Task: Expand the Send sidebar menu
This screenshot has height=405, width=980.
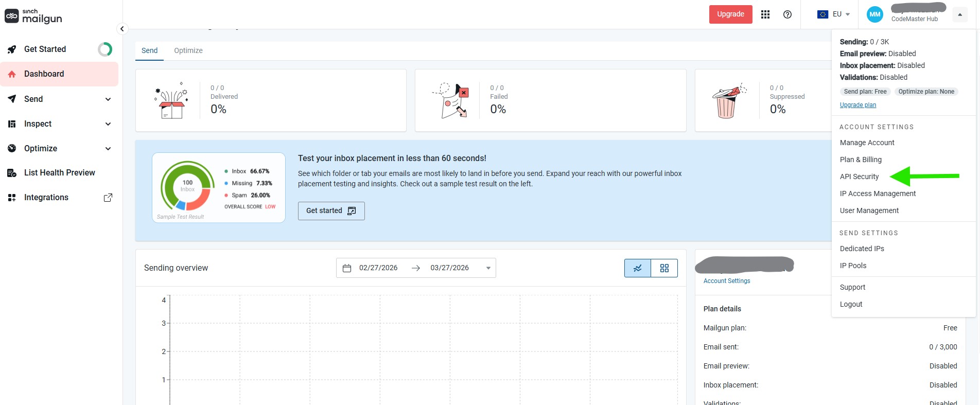Action: (108, 99)
